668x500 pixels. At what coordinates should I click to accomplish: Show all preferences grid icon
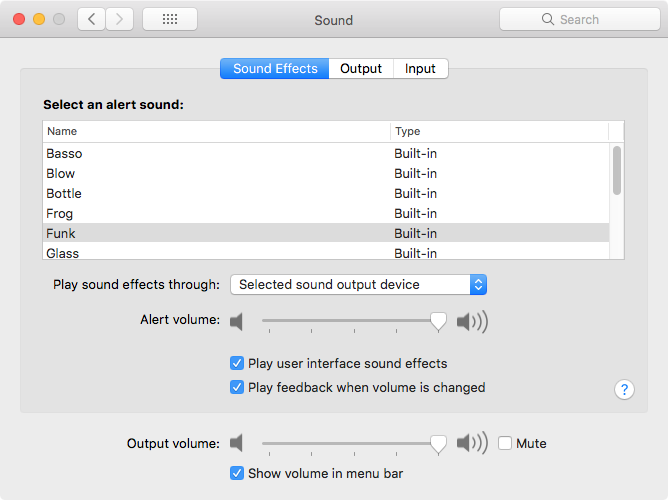pos(170,19)
